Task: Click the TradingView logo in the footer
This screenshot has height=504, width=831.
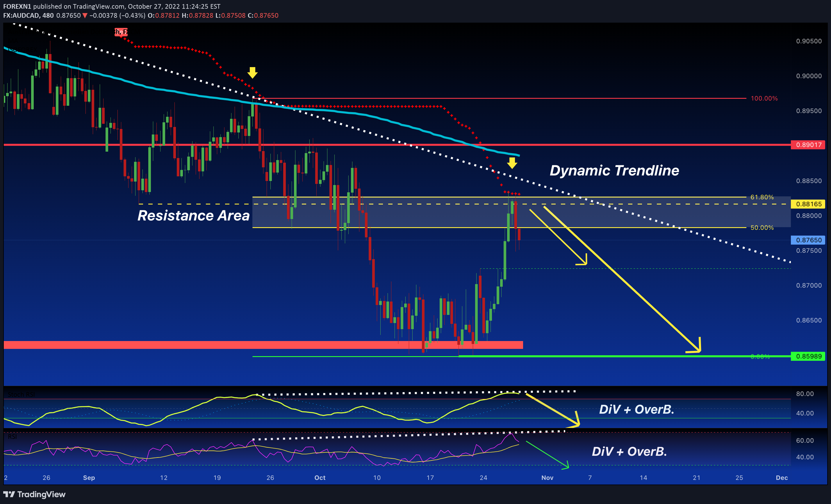Action: point(34,494)
